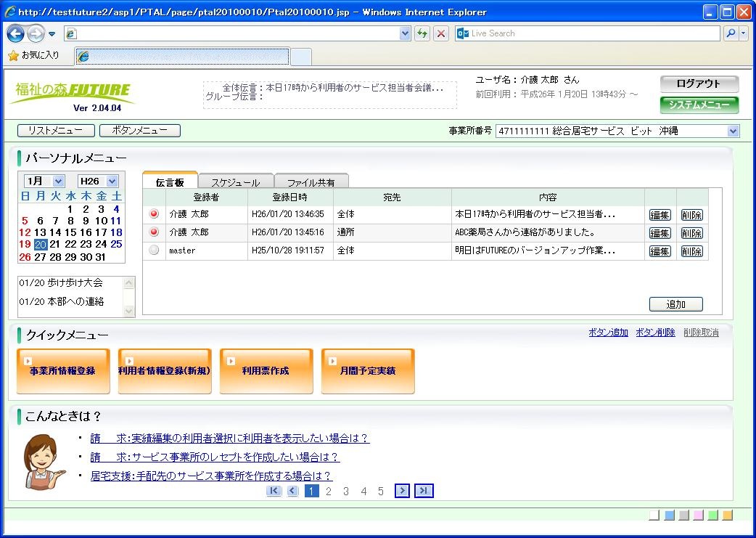
Task: Go to previous help page arrow
Action: (292, 491)
